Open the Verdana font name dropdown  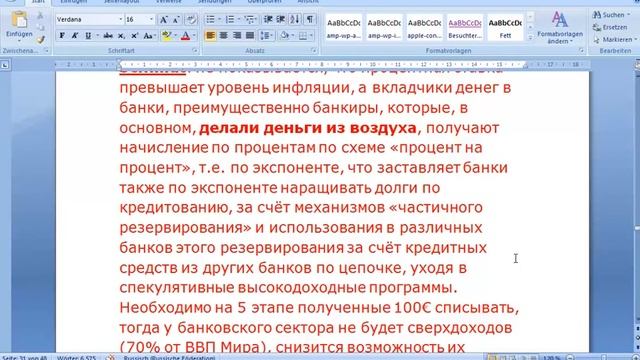click(x=120, y=20)
